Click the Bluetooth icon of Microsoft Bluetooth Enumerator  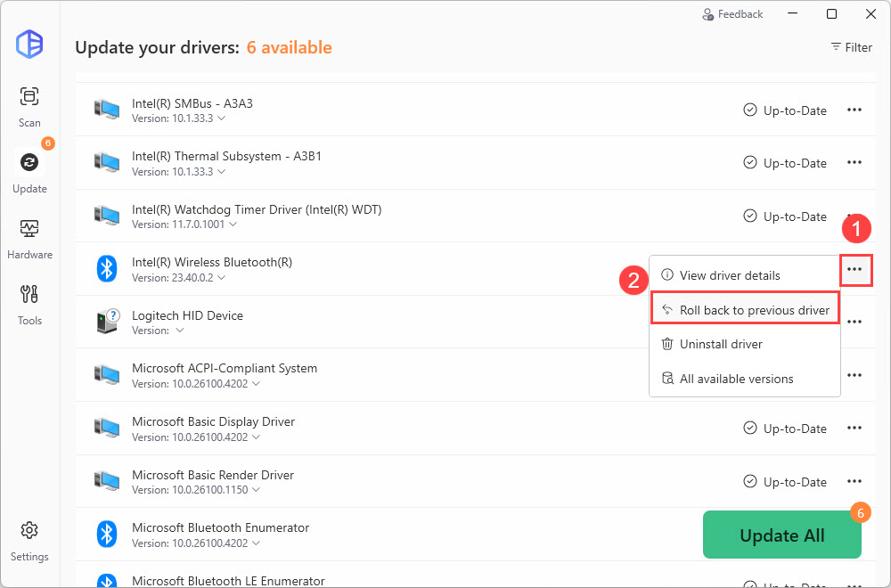(107, 534)
